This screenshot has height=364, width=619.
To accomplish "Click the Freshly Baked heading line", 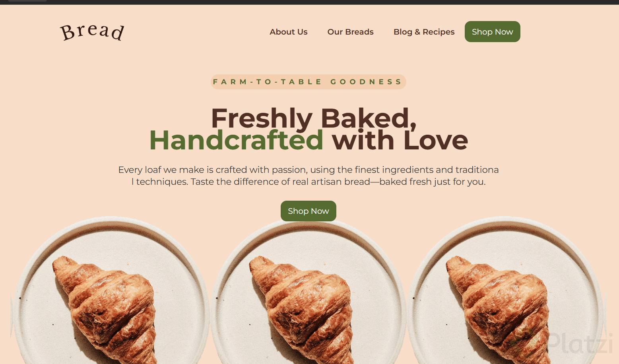I will click(314, 118).
